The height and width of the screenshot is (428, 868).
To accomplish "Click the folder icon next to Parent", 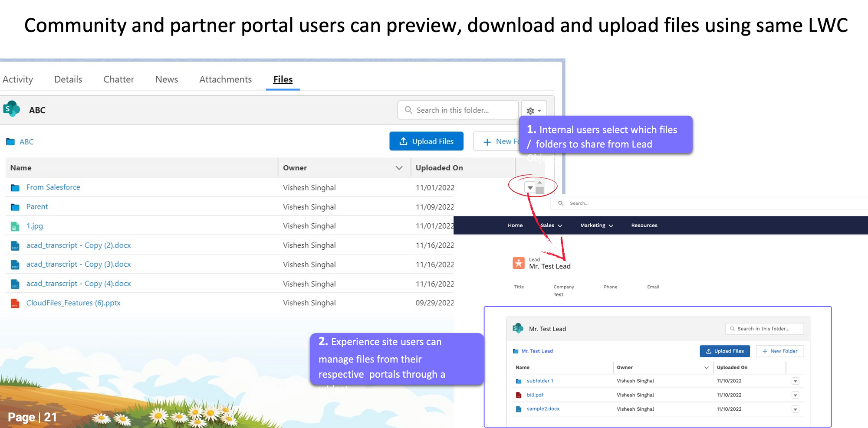I will pos(15,207).
